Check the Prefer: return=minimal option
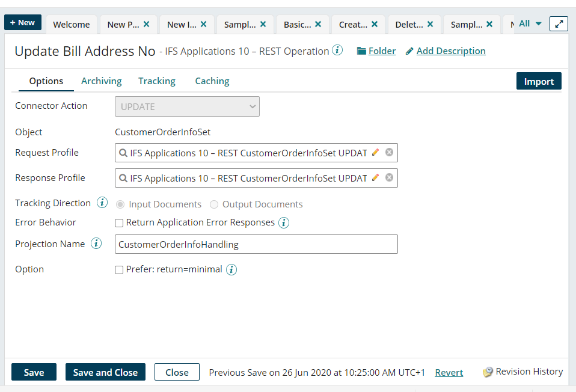The height and width of the screenshot is (392, 576). click(x=118, y=269)
